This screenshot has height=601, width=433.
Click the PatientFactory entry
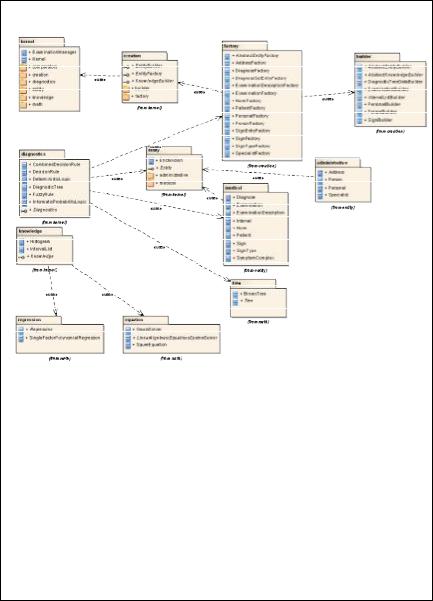pos(250,108)
